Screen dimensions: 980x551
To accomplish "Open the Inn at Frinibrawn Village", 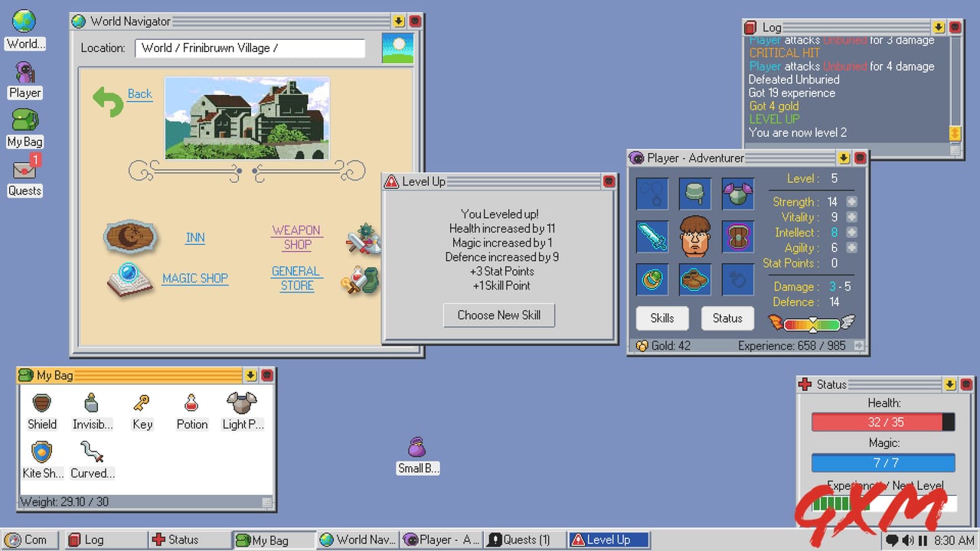I will [194, 238].
